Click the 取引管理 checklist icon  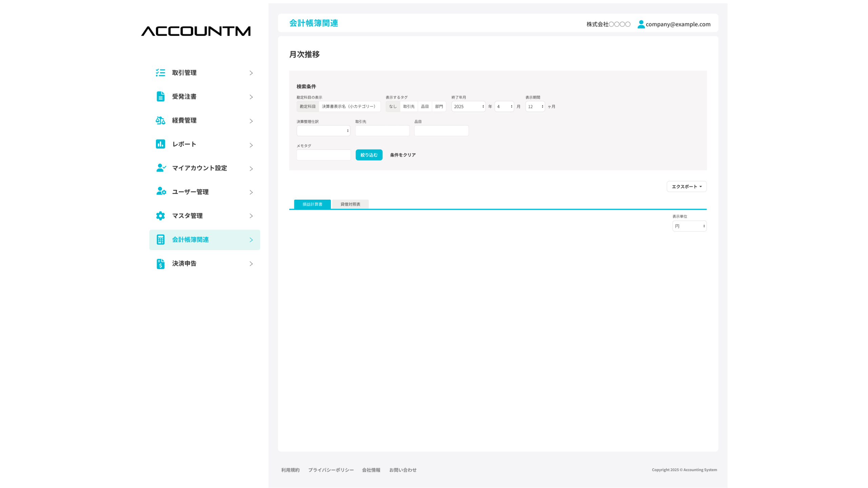coord(160,73)
